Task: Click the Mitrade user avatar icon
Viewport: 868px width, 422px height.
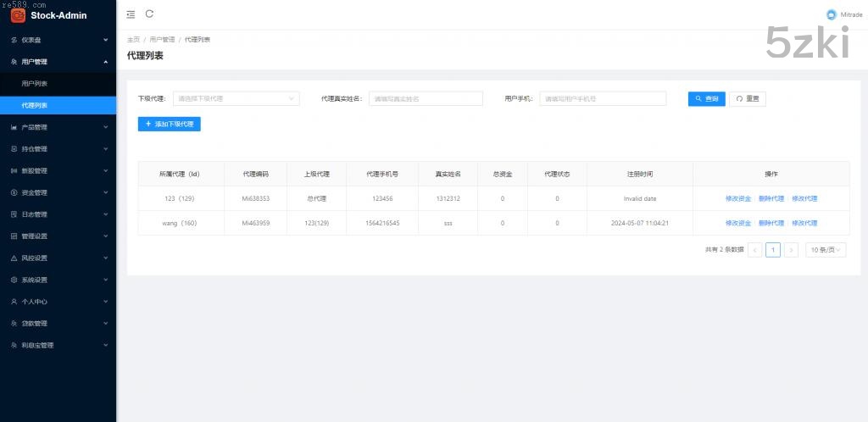Action: [x=831, y=14]
